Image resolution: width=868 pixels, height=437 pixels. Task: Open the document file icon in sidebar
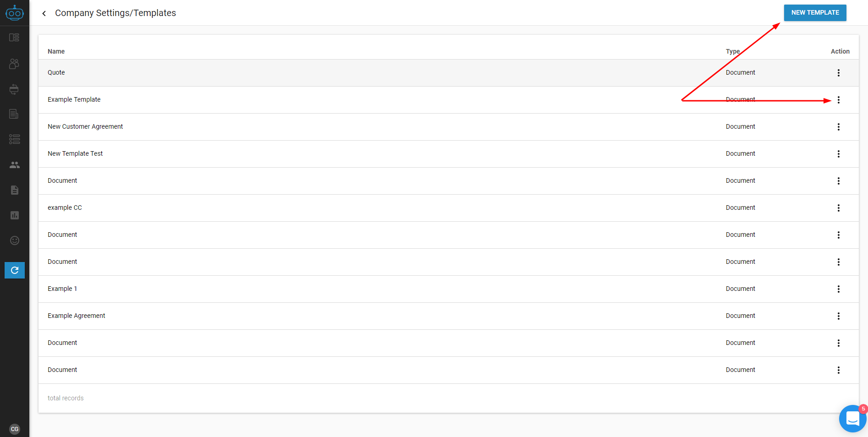[15, 190]
